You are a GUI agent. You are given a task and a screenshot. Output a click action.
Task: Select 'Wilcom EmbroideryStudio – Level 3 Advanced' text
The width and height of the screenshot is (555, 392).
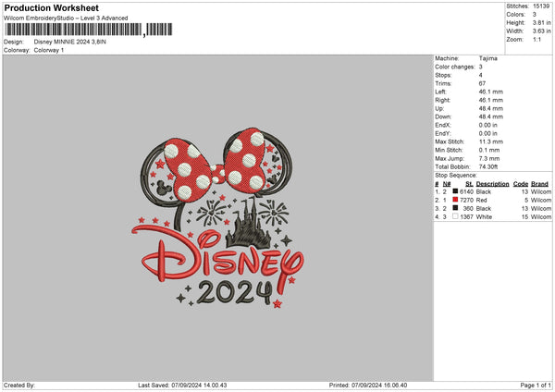66,18
